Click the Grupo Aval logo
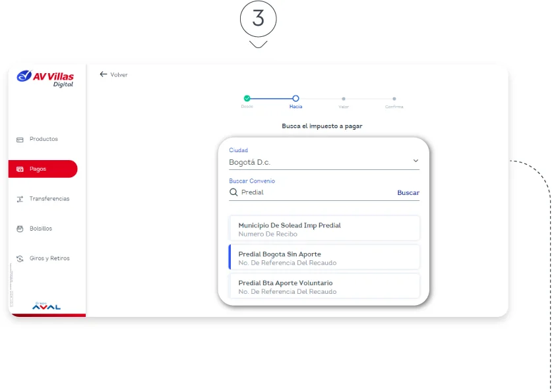 46,306
